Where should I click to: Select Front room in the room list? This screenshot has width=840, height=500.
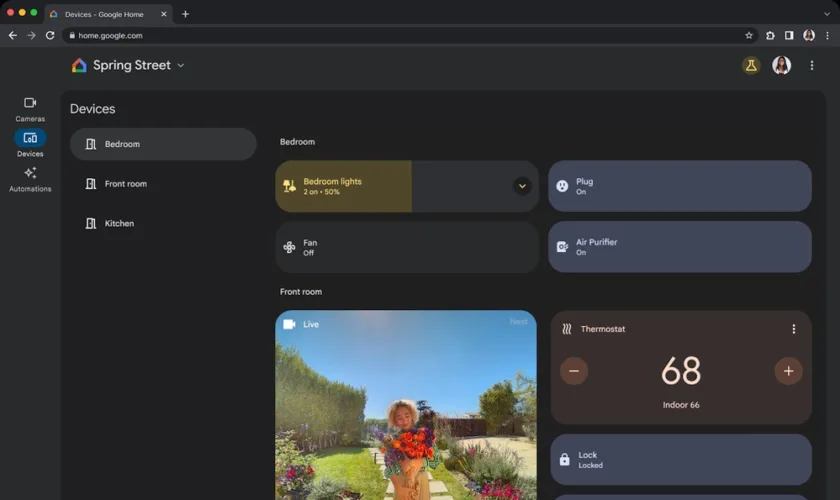163,184
